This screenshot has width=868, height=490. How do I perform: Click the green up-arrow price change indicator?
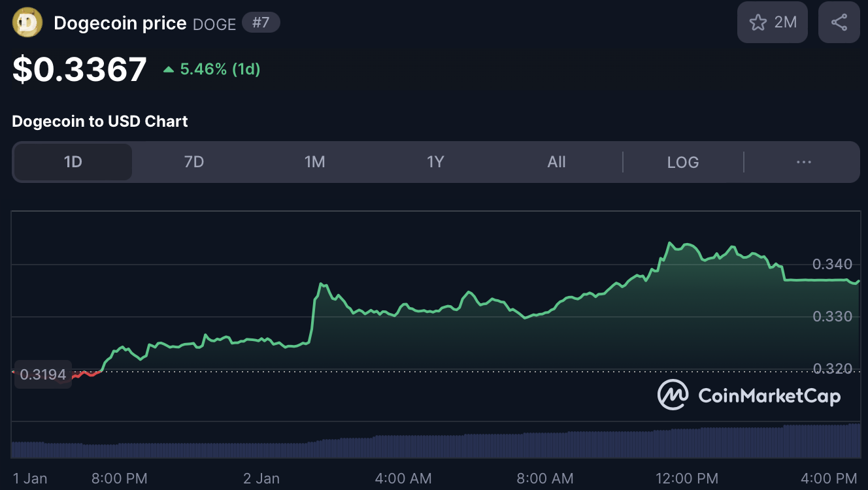tap(169, 69)
